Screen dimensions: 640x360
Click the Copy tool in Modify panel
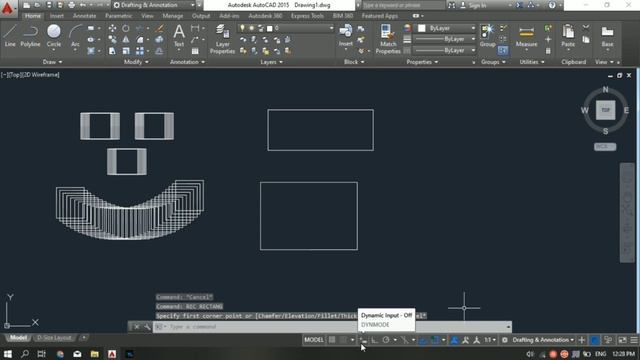(x=112, y=40)
